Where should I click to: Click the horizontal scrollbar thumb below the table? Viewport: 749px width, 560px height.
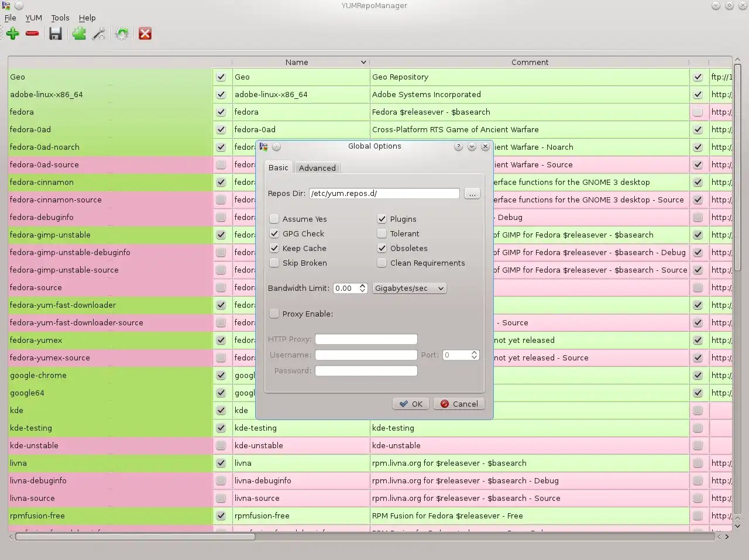135,537
